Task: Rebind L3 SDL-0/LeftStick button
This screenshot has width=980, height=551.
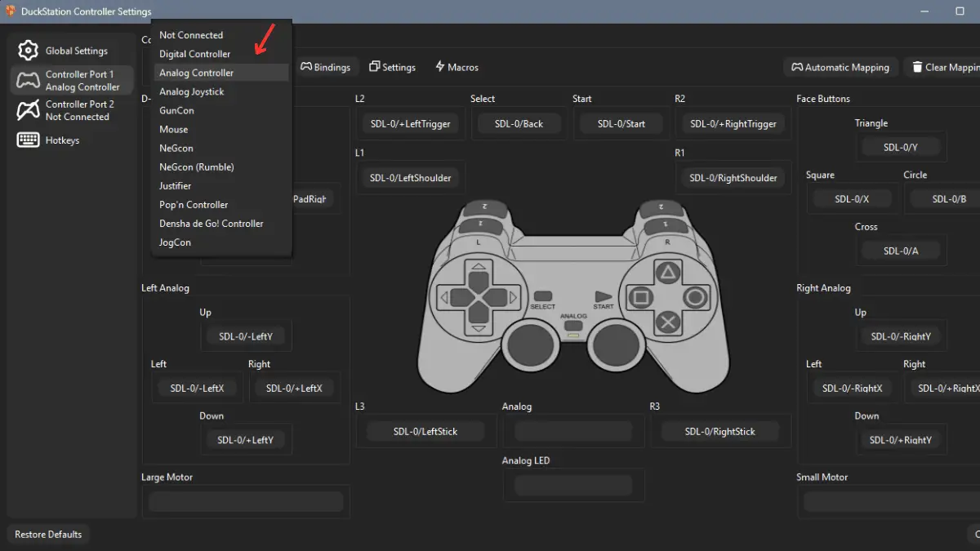Action: 425,432
